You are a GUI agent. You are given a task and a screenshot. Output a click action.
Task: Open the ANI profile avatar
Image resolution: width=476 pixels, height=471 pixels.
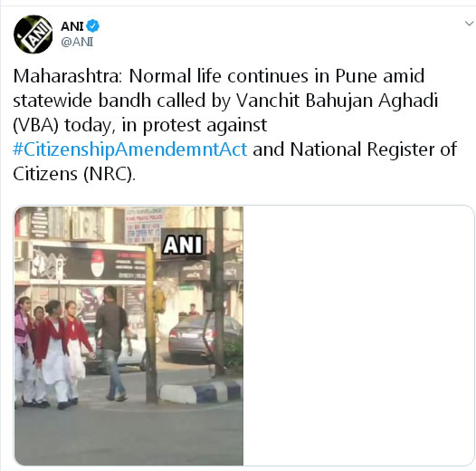[x=33, y=34]
